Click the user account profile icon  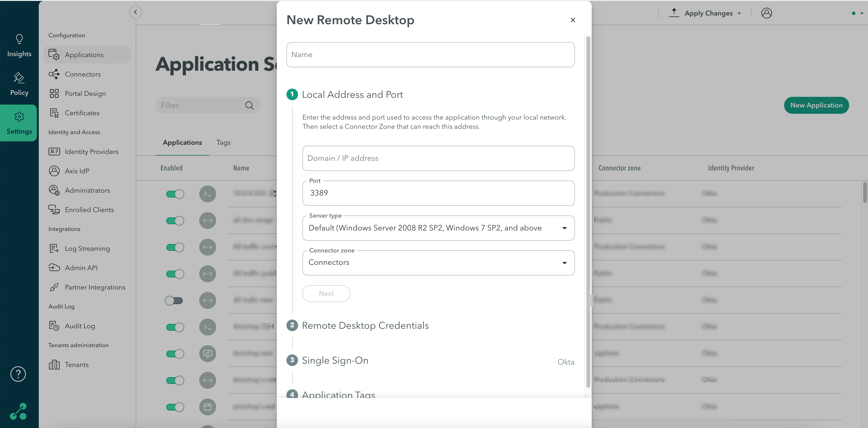tap(766, 13)
